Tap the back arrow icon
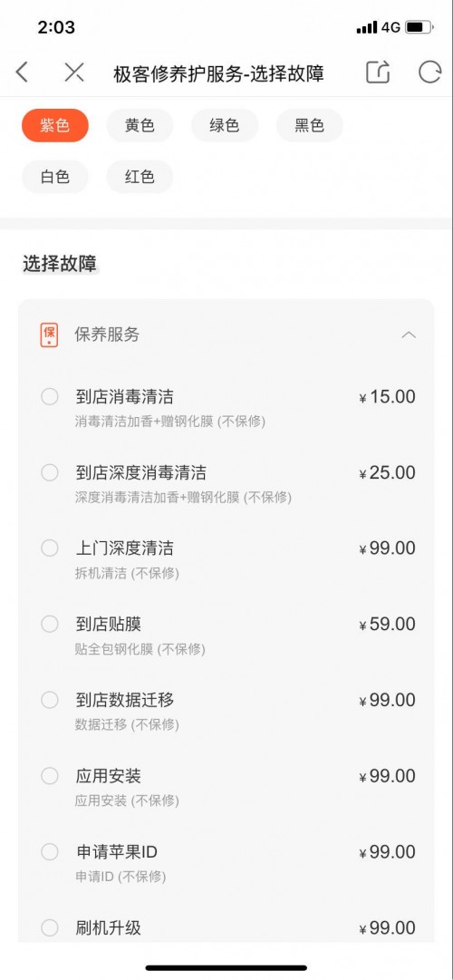 click(x=22, y=73)
